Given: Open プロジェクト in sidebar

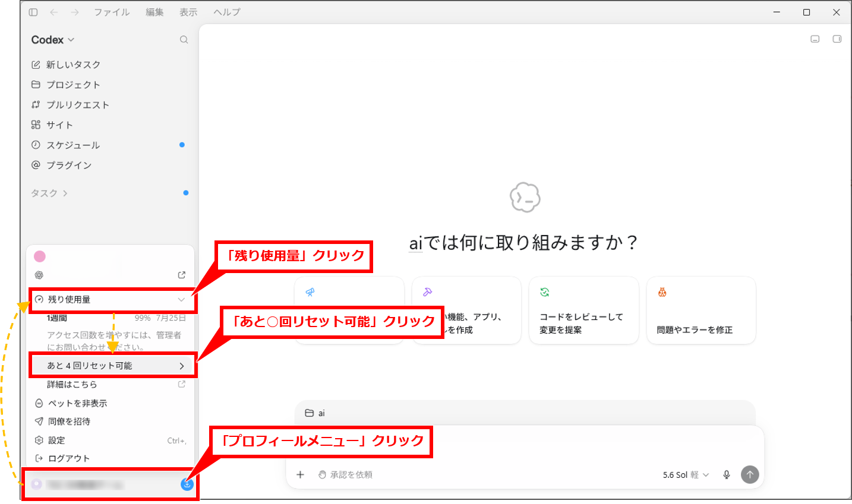Looking at the screenshot, I should click(x=108, y=85).
